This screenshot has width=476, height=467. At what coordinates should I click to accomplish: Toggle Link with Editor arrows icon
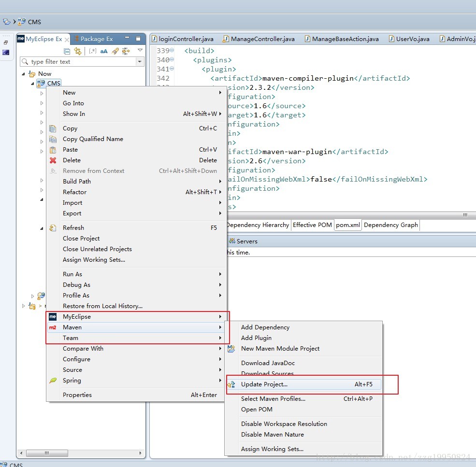[78, 51]
